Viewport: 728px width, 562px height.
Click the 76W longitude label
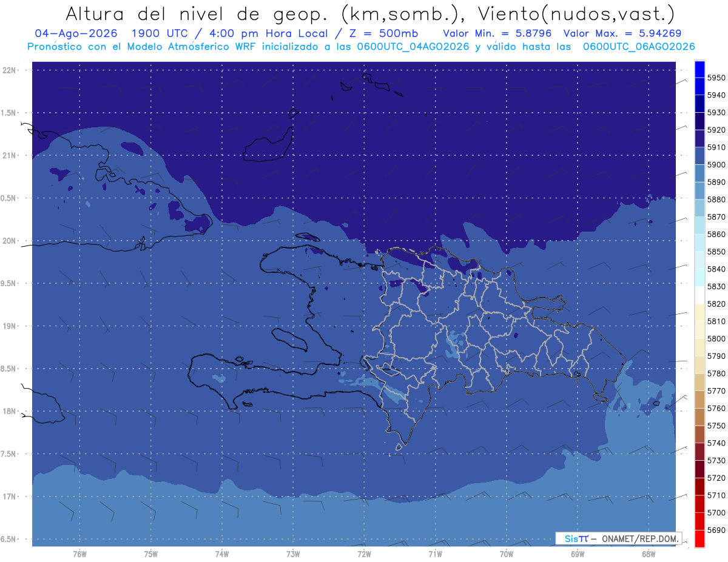[79, 554]
